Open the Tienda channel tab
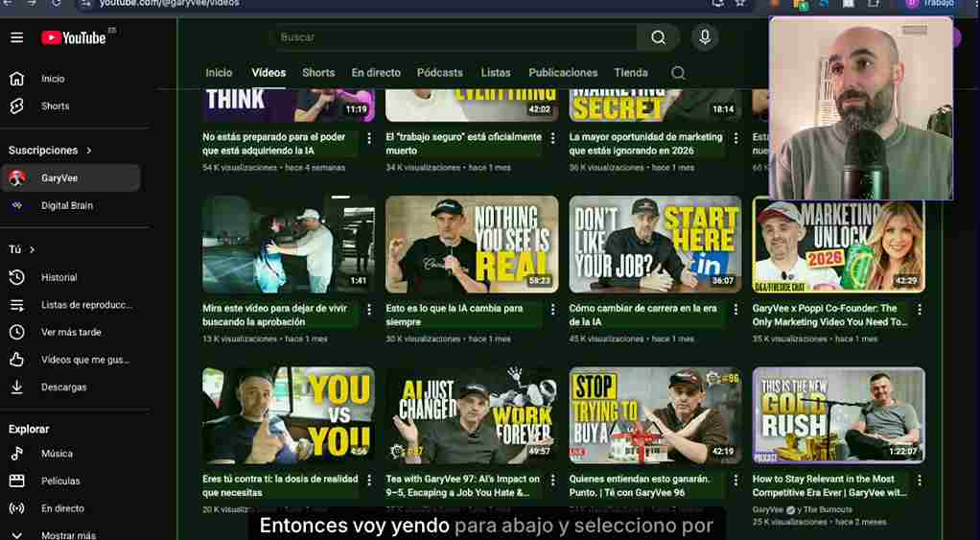The height and width of the screenshot is (540, 980). point(631,73)
